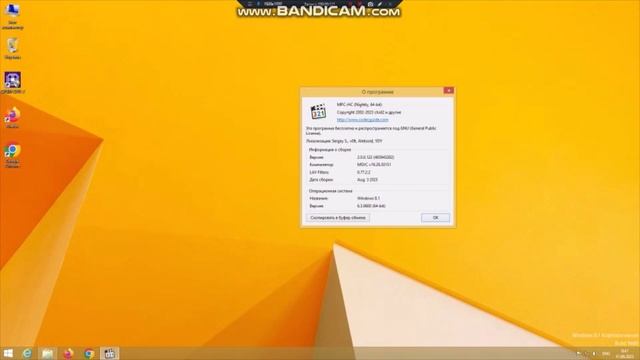Select the purple application desktop shortcut
This screenshot has height=360, width=640.
point(13,83)
